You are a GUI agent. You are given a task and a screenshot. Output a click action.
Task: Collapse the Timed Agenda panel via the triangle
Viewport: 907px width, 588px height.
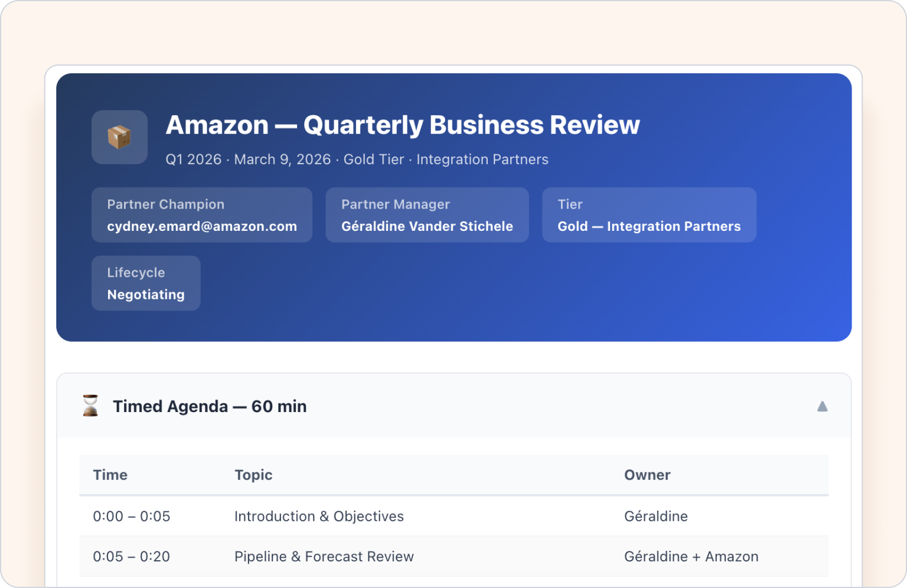[x=823, y=406]
